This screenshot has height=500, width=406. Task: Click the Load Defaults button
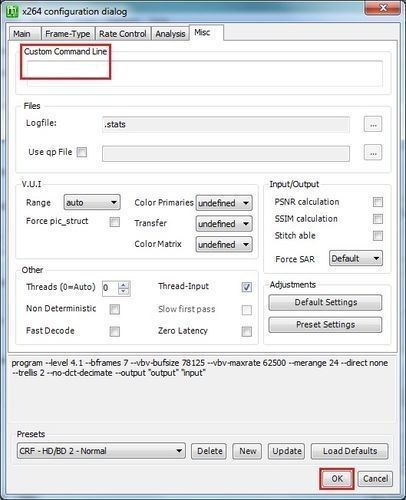(x=350, y=451)
